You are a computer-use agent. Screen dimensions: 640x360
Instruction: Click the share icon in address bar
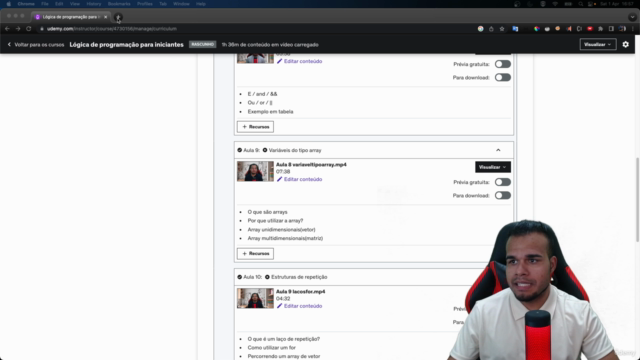491,29
